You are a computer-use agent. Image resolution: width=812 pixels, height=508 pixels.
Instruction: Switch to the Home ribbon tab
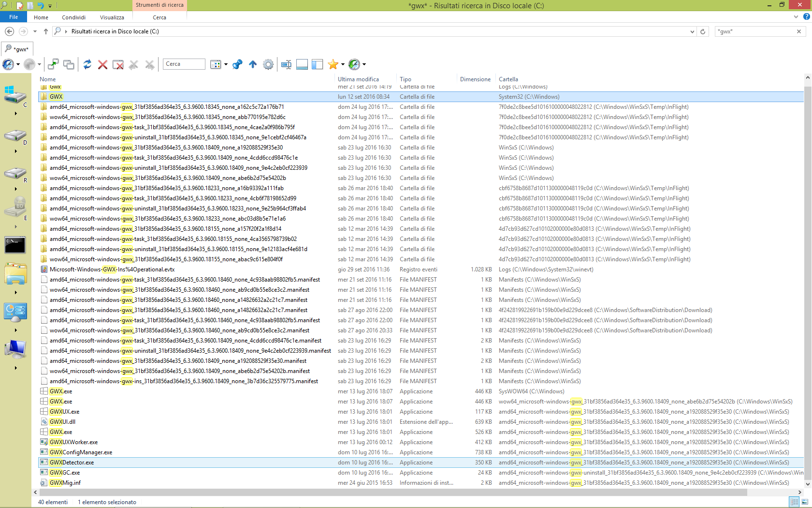[41, 17]
